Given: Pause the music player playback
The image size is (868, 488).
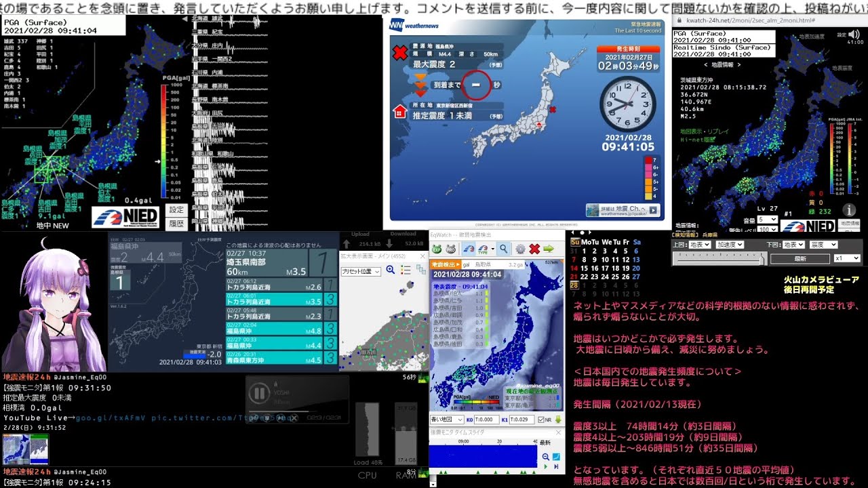Looking at the screenshot, I should pyautogui.click(x=258, y=393).
